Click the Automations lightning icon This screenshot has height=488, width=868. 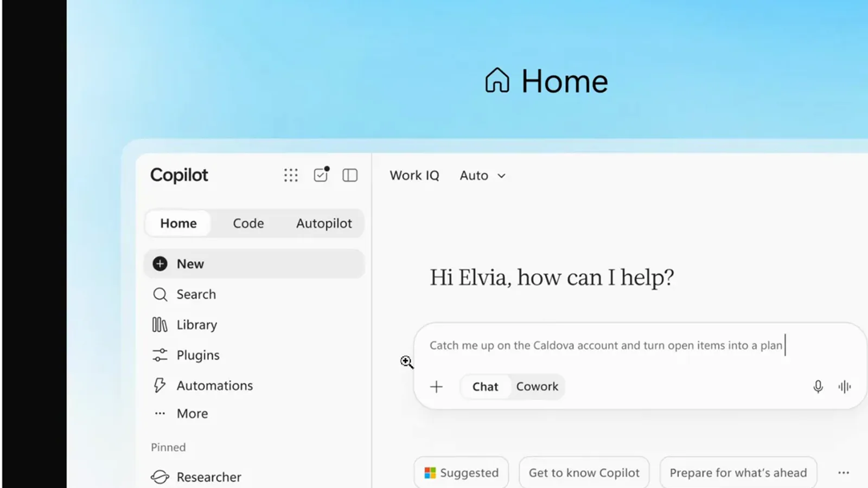tap(159, 386)
